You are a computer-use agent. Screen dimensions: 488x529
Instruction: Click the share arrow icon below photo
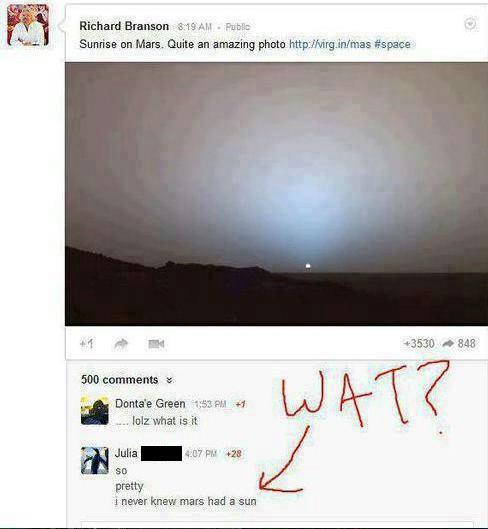point(121,344)
